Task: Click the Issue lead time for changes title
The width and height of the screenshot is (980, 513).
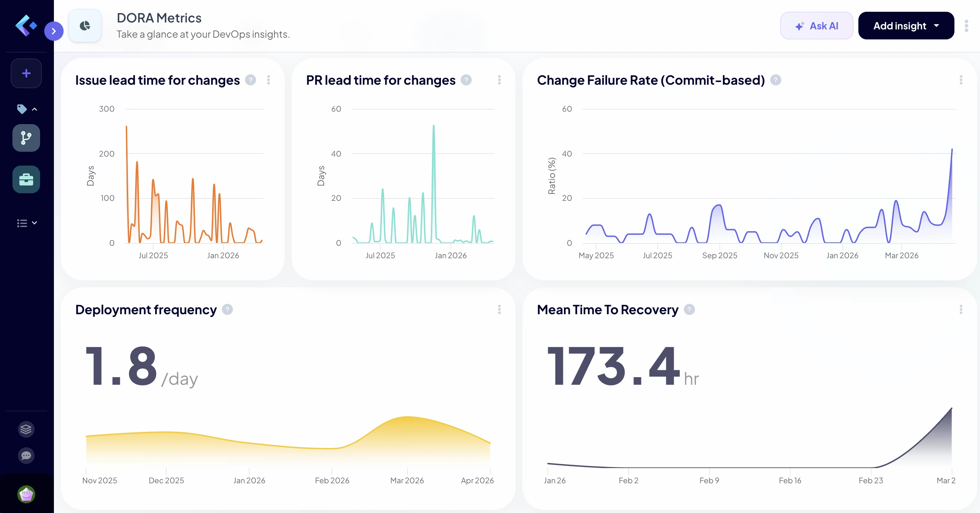Action: (158, 80)
